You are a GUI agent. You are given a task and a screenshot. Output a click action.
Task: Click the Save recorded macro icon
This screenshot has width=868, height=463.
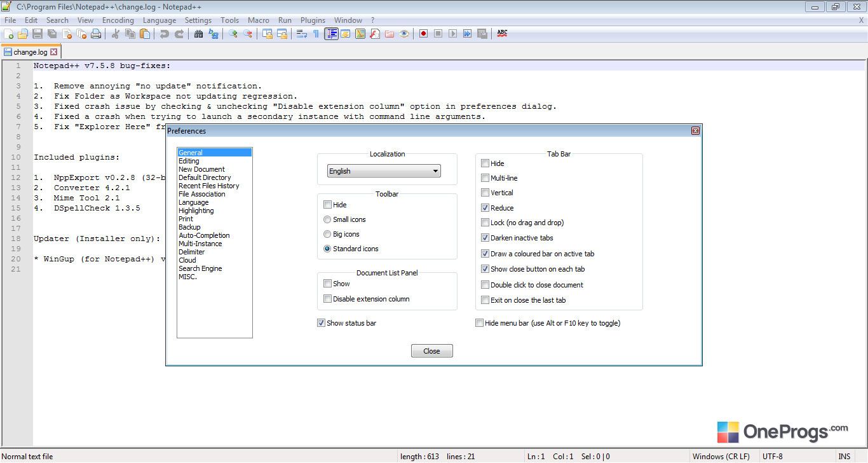tap(482, 34)
